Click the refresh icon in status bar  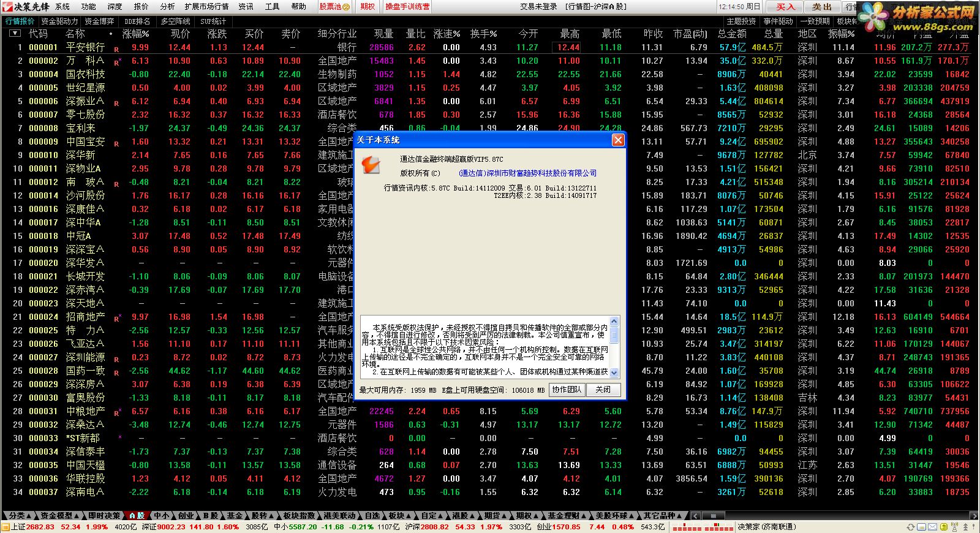click(911, 527)
